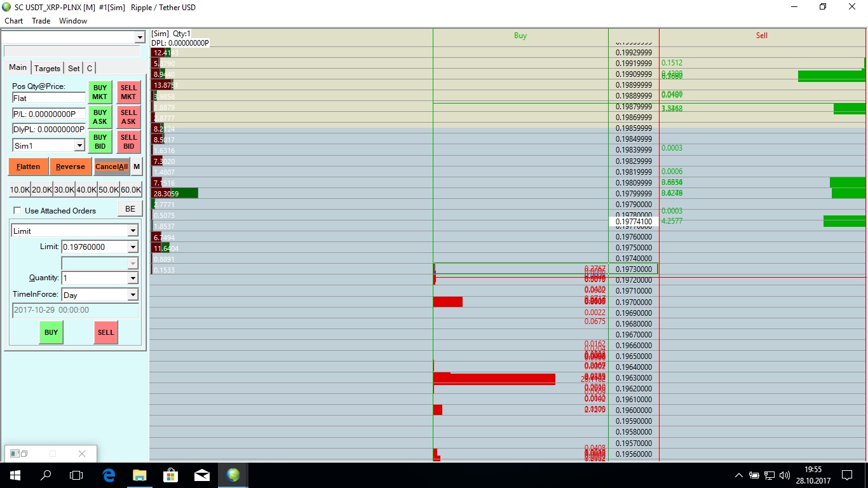
Task: Click the SELL ASK button
Action: [x=128, y=117]
